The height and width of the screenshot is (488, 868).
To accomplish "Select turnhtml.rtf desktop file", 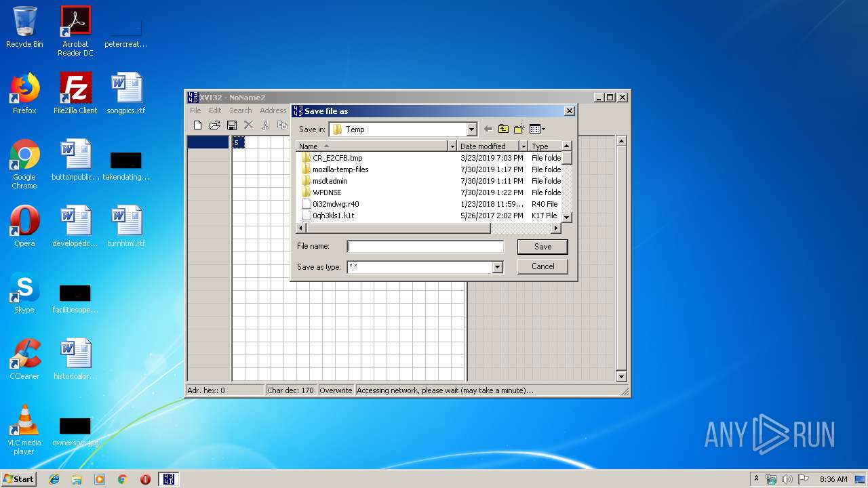I will pos(126,226).
